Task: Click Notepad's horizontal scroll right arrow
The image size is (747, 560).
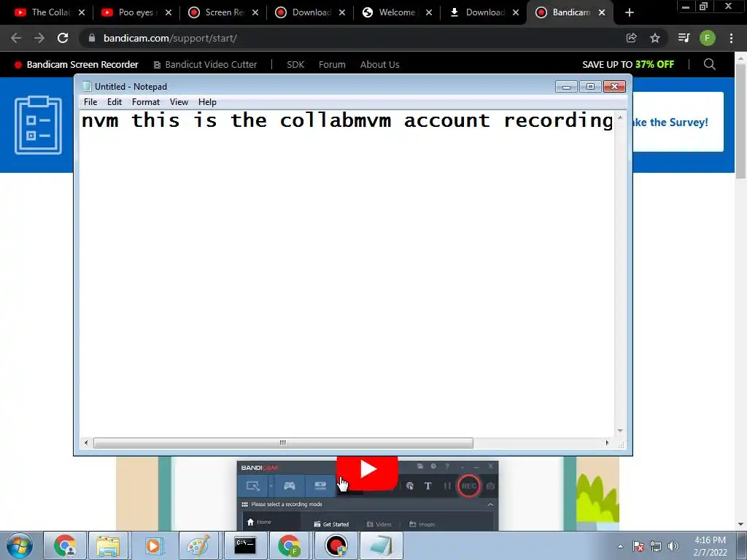Action: click(x=607, y=443)
